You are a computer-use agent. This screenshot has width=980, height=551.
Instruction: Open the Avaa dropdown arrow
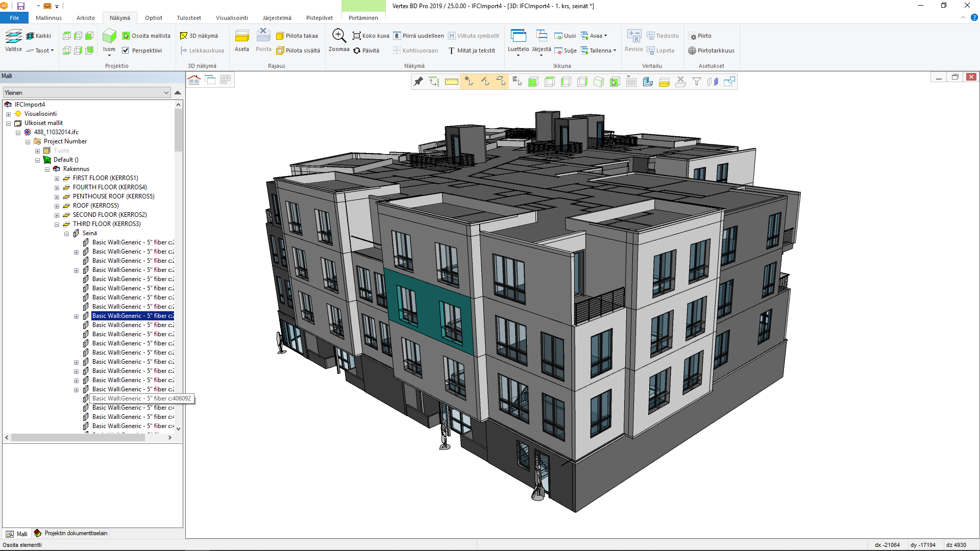pos(606,36)
